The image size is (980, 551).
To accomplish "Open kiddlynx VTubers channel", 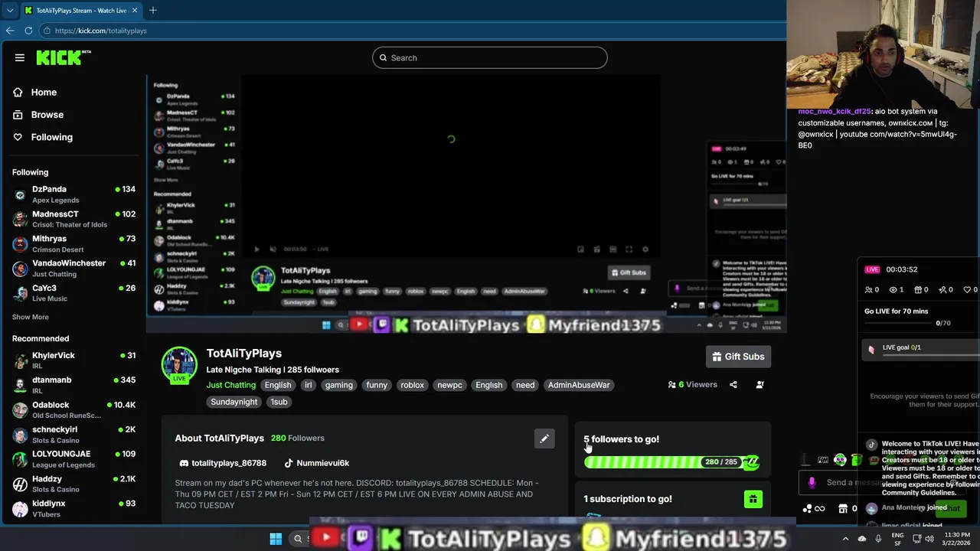I will pyautogui.click(x=73, y=508).
